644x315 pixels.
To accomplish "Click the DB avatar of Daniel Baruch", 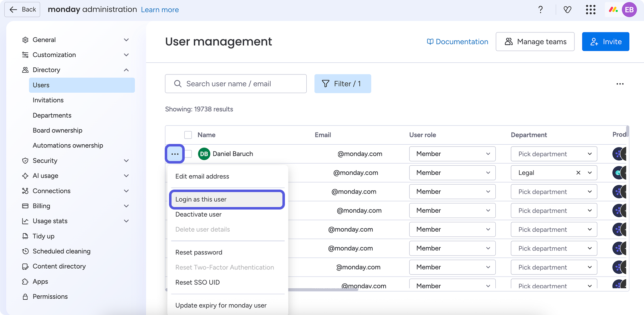I will pyautogui.click(x=204, y=154).
